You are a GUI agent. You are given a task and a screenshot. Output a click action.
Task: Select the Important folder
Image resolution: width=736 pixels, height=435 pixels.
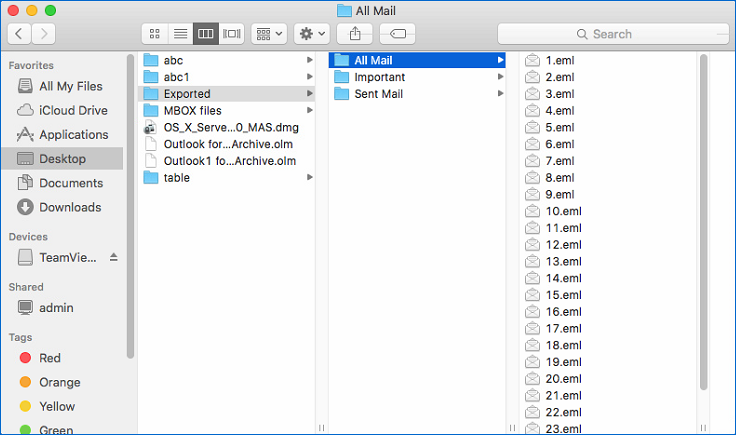click(379, 77)
